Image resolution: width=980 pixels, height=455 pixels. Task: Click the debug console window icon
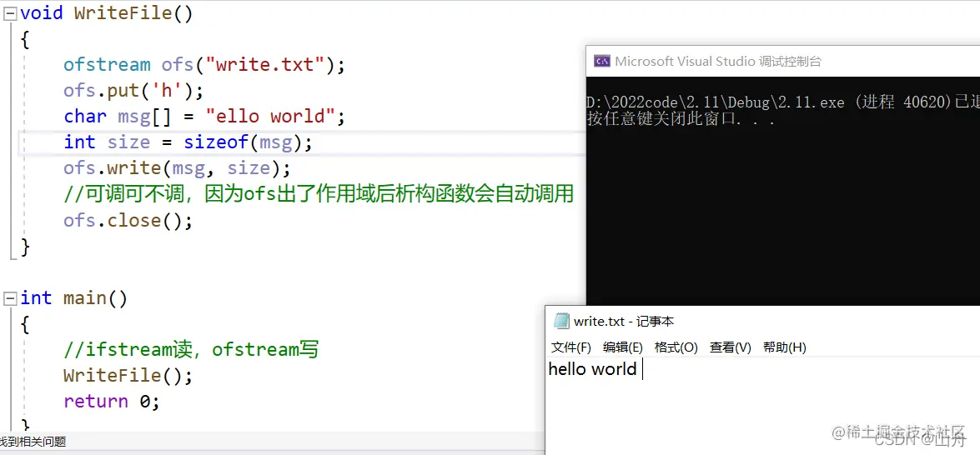tap(602, 61)
